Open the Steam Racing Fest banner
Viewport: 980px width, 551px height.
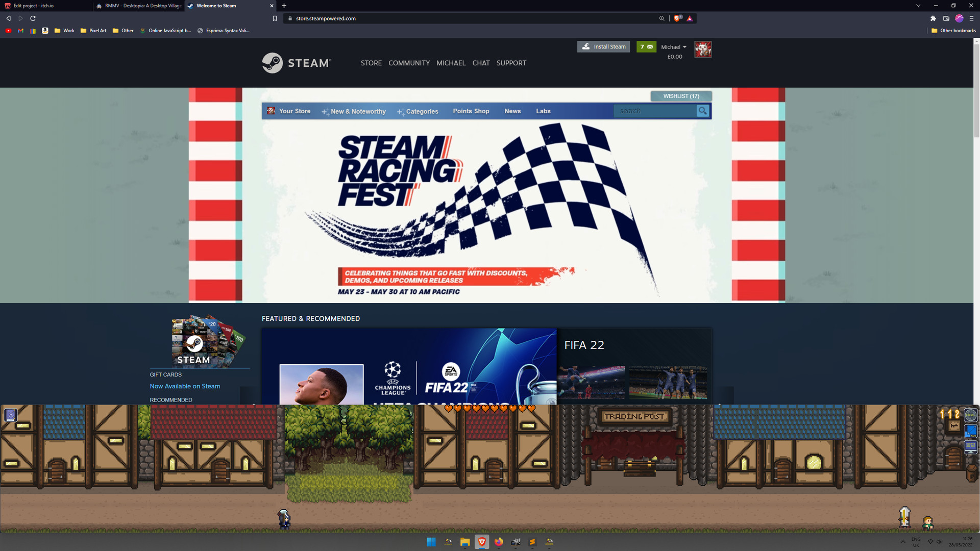[x=486, y=195]
